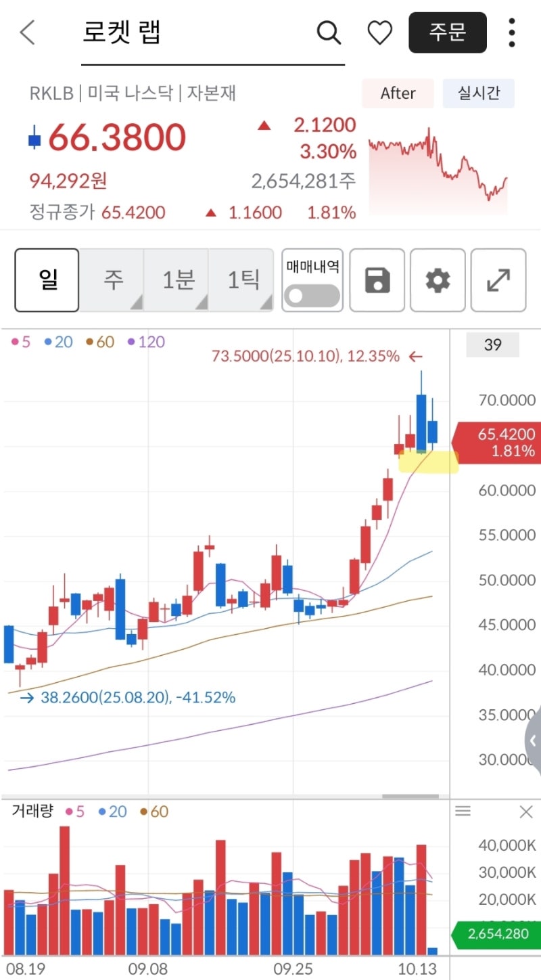Save chart settings with the floppy disk icon
The height and width of the screenshot is (980, 541).
377,280
